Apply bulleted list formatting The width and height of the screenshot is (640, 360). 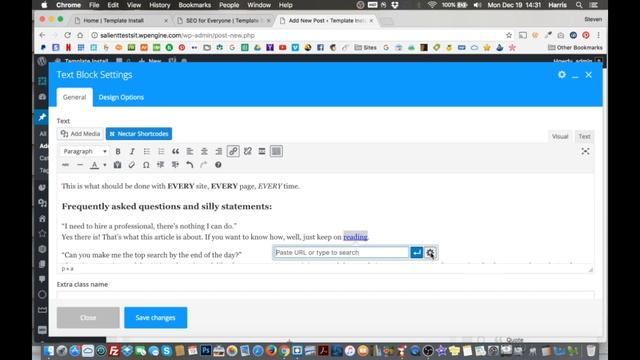(147, 151)
